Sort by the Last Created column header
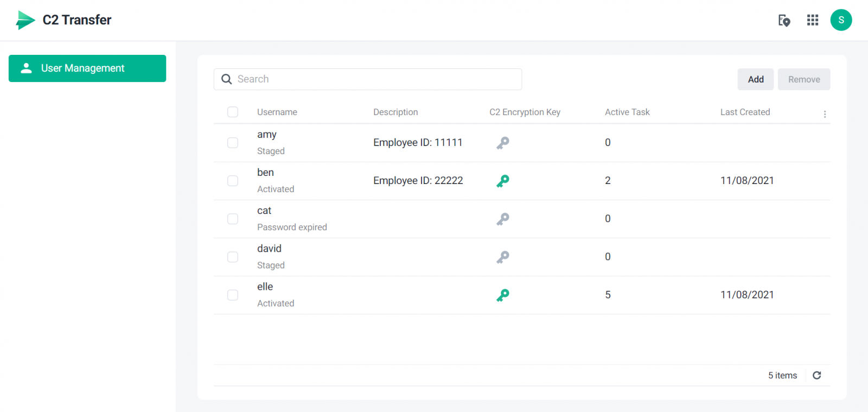 [745, 112]
